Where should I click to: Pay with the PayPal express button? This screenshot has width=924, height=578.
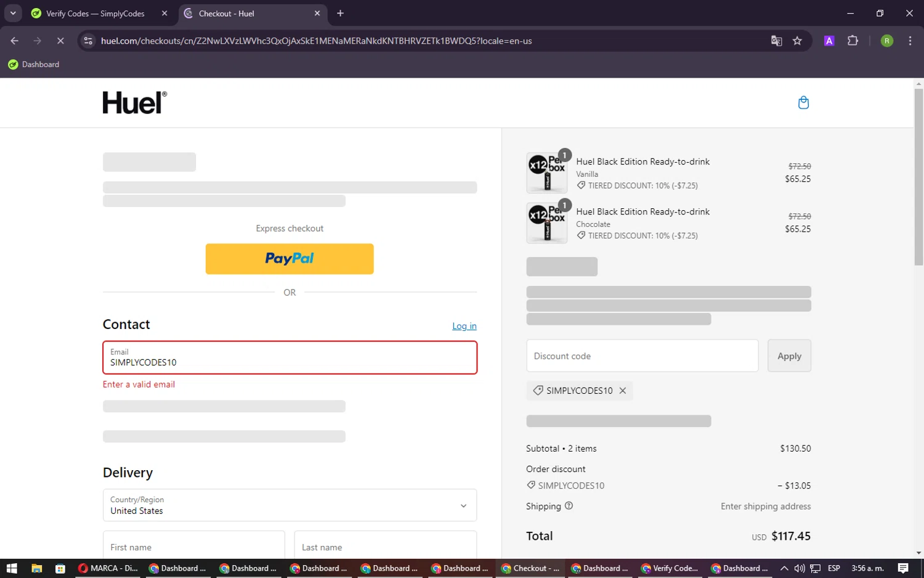290,259
